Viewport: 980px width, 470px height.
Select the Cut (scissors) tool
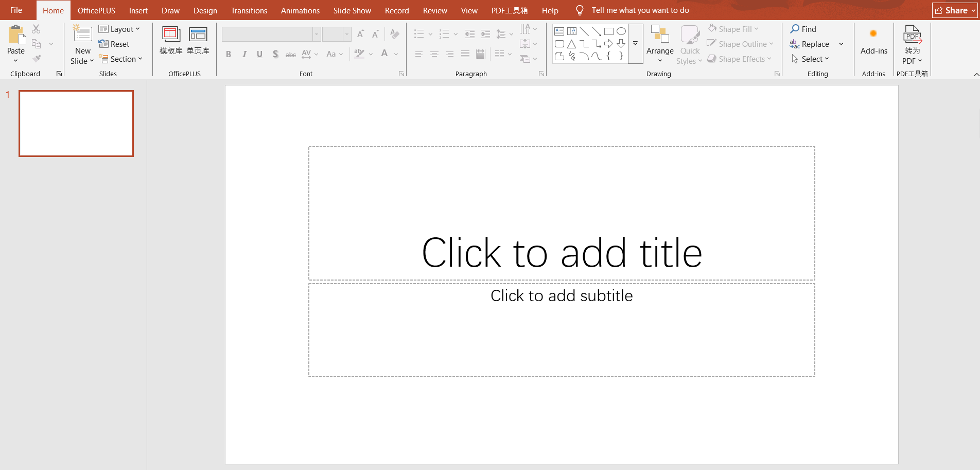pyautogui.click(x=36, y=28)
